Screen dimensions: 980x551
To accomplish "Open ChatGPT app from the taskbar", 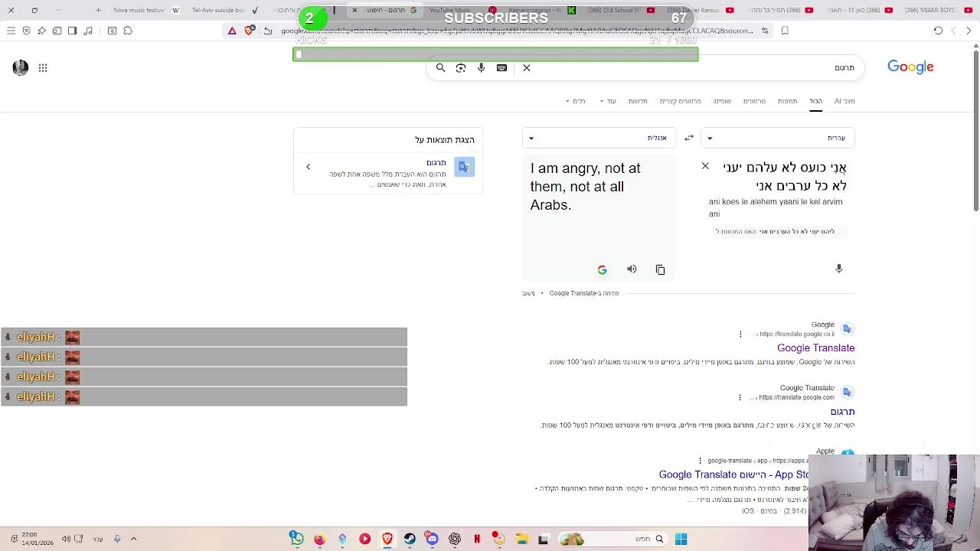I will pyautogui.click(x=455, y=539).
